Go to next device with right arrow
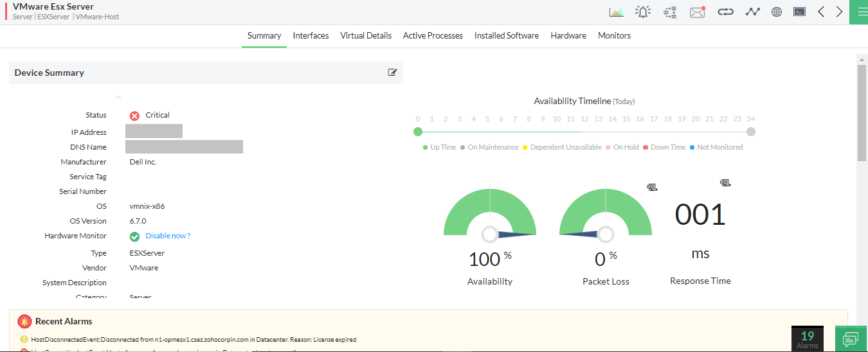The image size is (868, 352). (x=839, y=12)
